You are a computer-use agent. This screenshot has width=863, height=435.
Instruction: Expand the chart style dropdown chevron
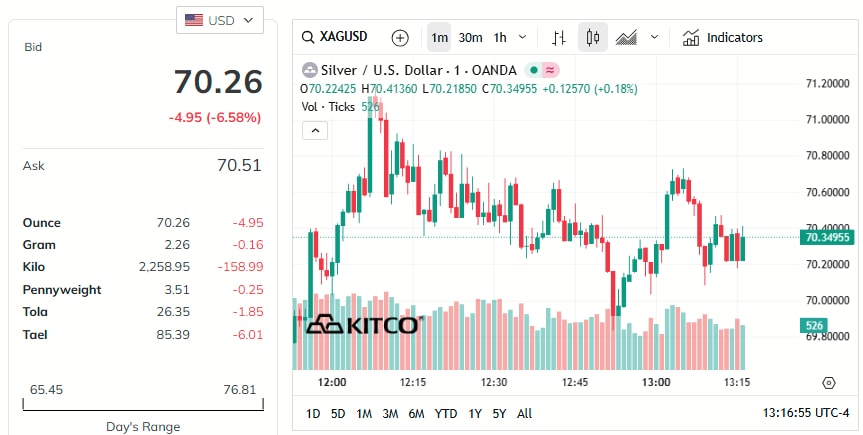[x=655, y=38]
